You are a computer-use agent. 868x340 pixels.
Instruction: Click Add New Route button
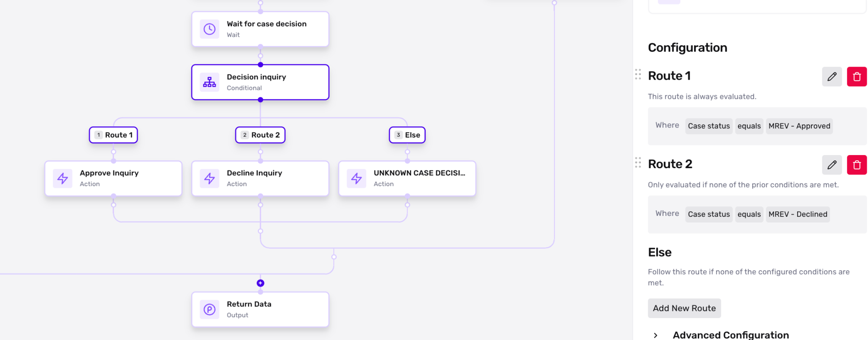click(684, 308)
